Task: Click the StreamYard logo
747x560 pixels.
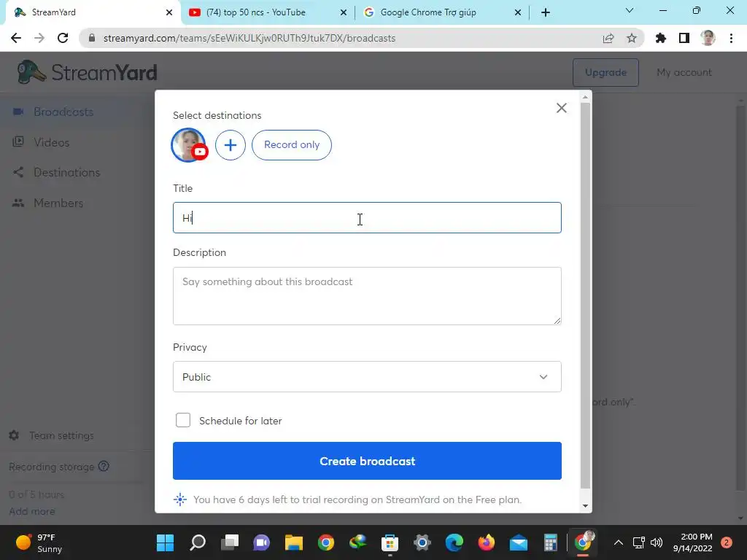Action: (x=87, y=72)
